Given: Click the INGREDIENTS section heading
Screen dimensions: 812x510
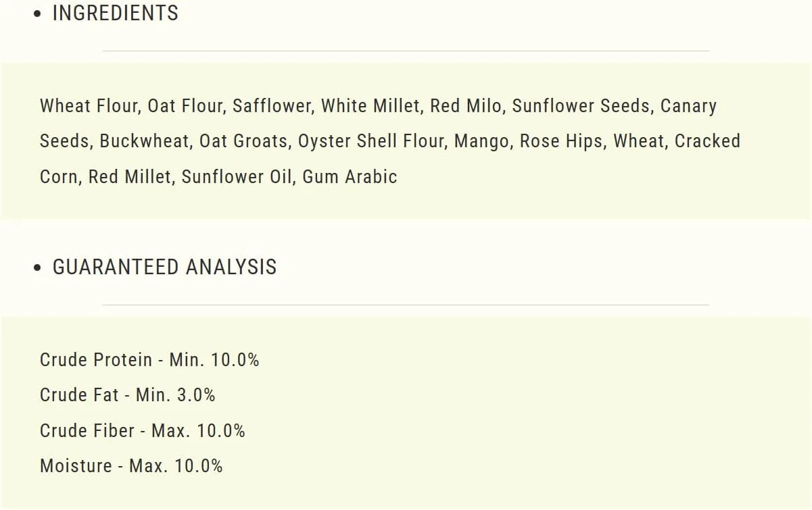Looking at the screenshot, I should pyautogui.click(x=116, y=14).
